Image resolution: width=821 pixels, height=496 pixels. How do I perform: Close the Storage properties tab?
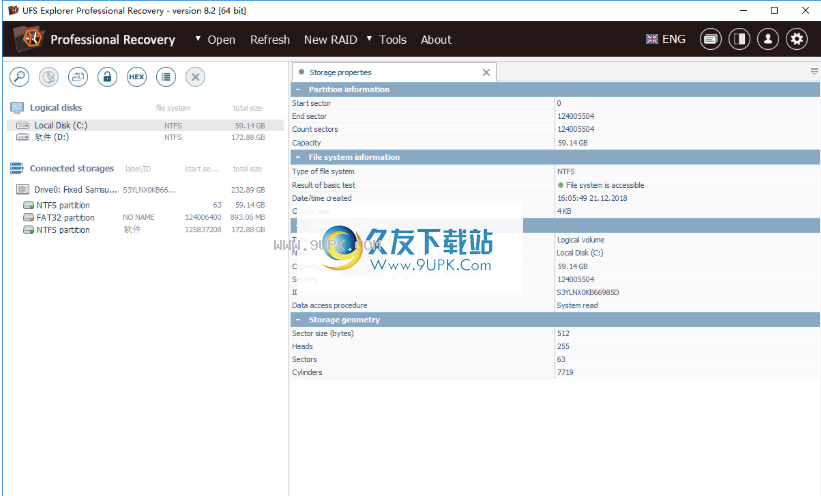pyautogui.click(x=486, y=72)
